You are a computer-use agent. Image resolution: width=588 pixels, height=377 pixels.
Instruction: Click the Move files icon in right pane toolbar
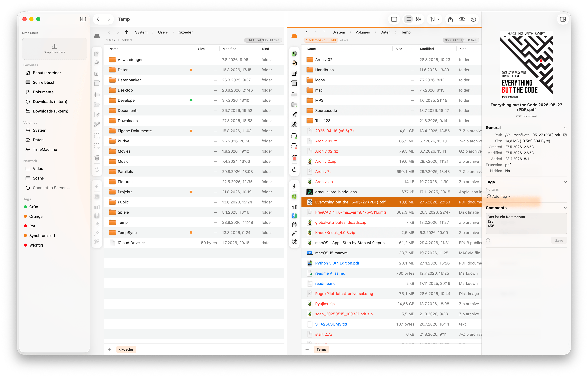(x=294, y=63)
